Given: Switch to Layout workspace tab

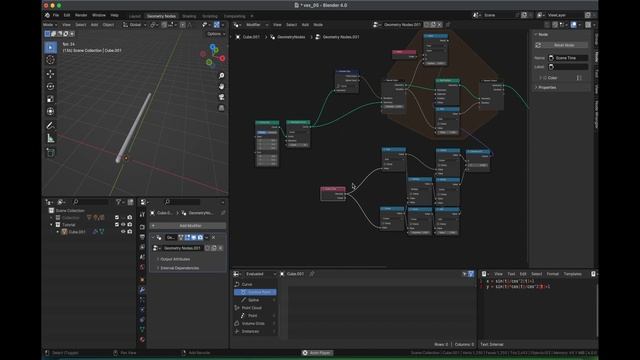Looking at the screenshot, I should click(x=135, y=16).
